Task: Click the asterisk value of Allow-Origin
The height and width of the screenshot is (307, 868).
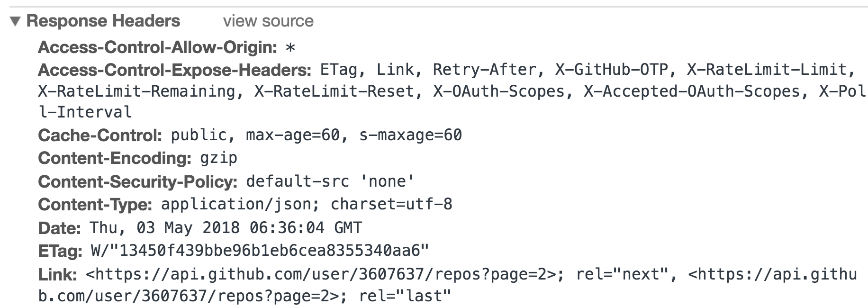Action: 290,48
